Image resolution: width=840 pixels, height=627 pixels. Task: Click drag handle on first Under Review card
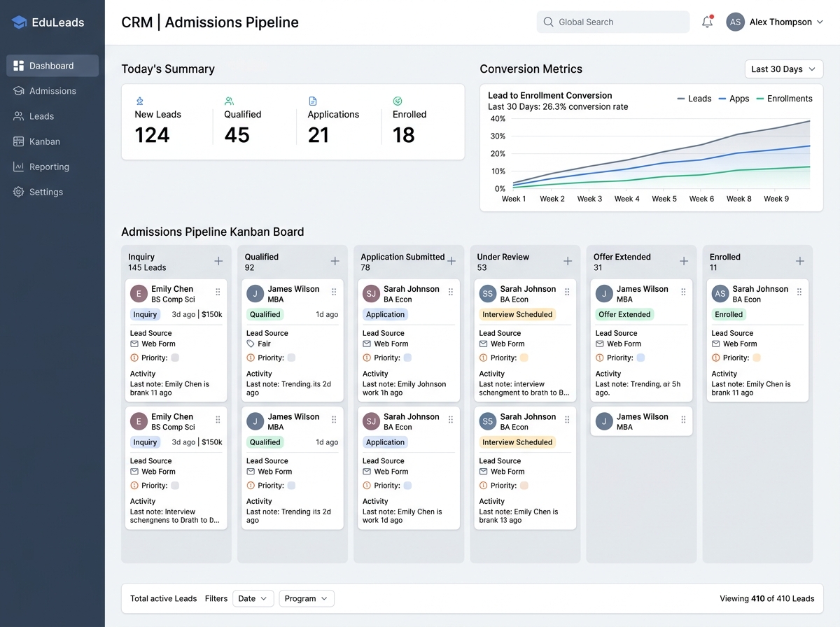566,292
